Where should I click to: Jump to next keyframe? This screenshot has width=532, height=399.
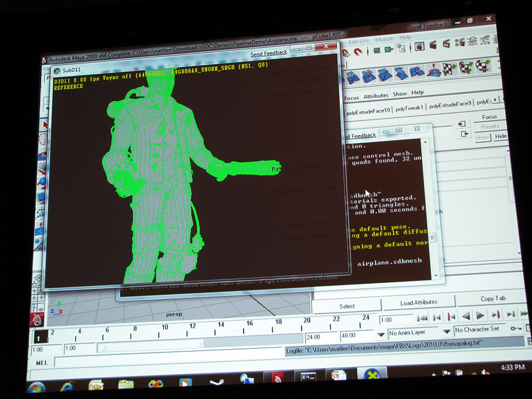point(495,314)
